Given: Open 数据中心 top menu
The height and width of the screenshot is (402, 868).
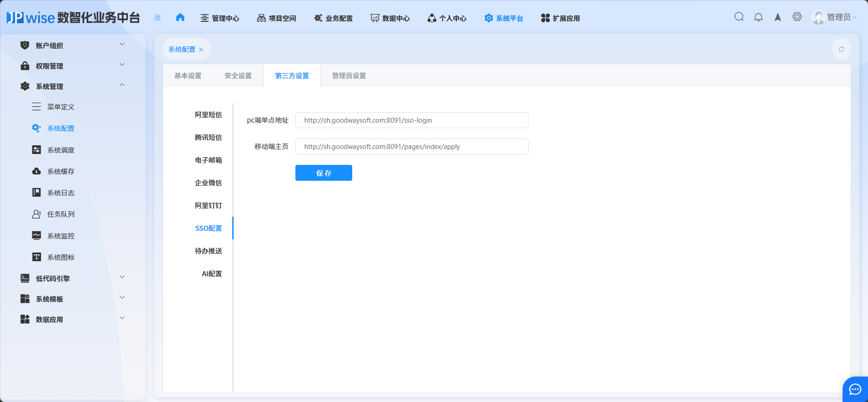Looking at the screenshot, I should coord(390,18).
